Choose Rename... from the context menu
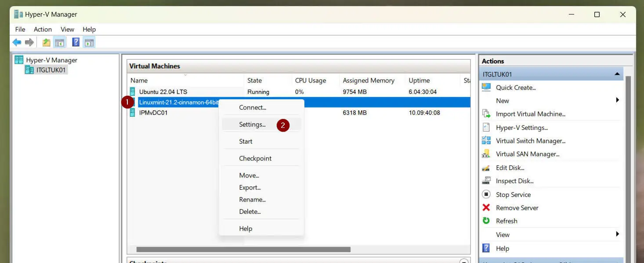The height and width of the screenshot is (263, 644). point(261,200)
